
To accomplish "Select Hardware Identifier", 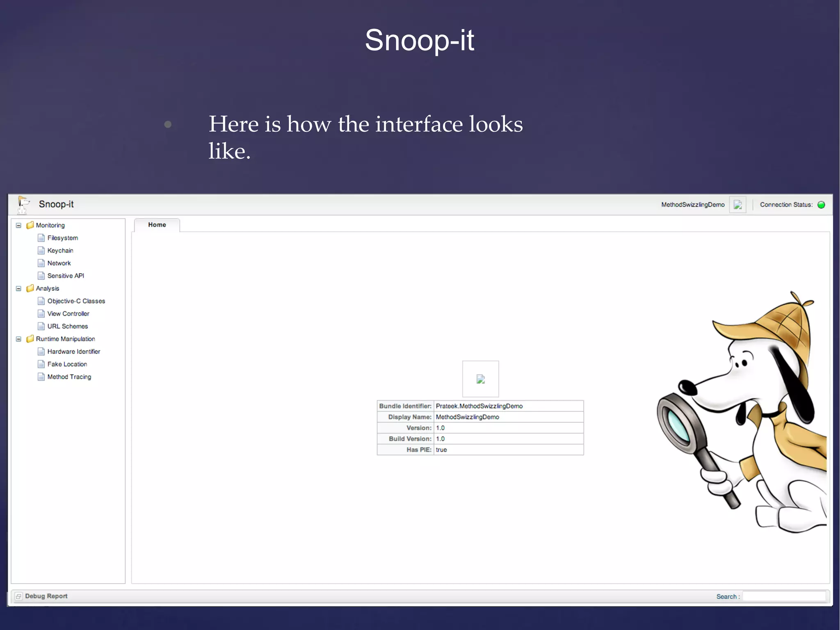I will tap(74, 352).
